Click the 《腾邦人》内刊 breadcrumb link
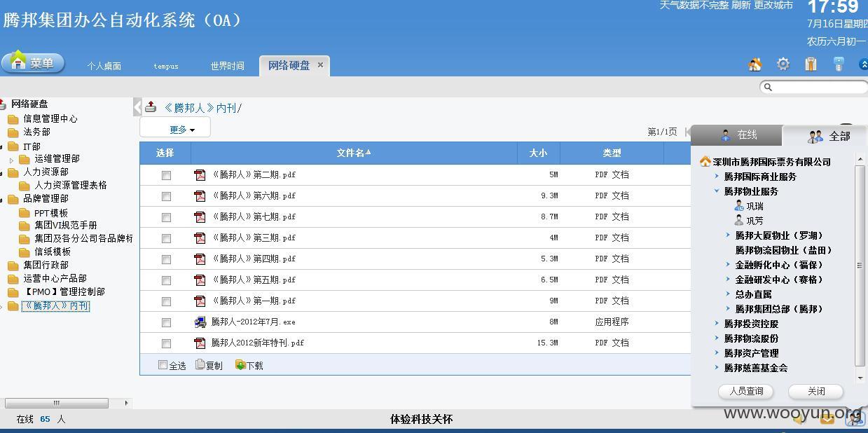Viewport: 868px width, 433px height. pyautogui.click(x=200, y=108)
